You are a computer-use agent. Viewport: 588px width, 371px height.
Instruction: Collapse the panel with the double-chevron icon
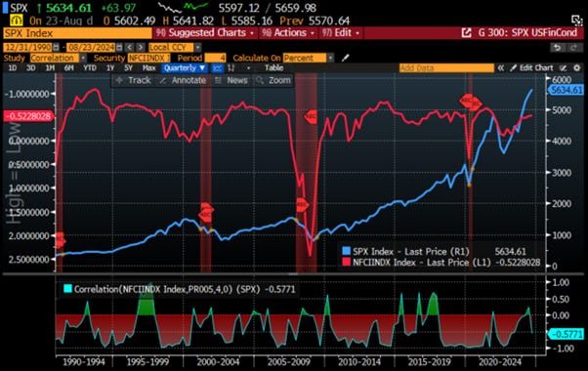501,67
